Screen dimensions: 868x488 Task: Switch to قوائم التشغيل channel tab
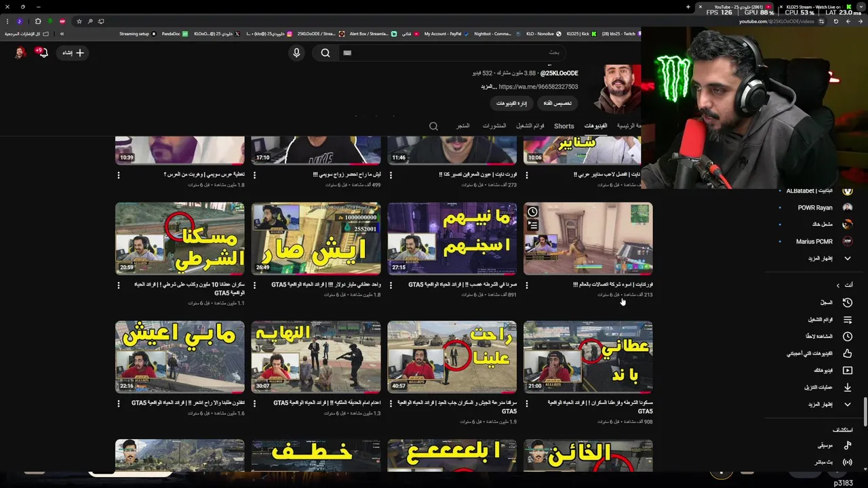(x=530, y=126)
